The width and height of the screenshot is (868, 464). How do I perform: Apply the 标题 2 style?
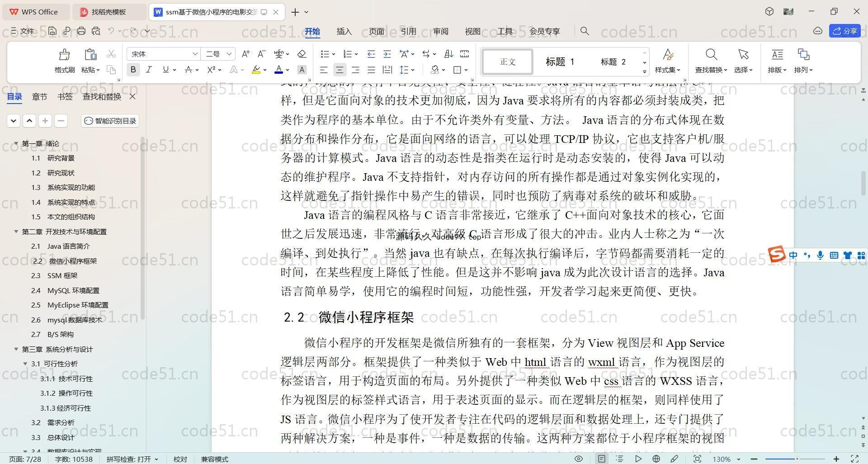tap(613, 62)
